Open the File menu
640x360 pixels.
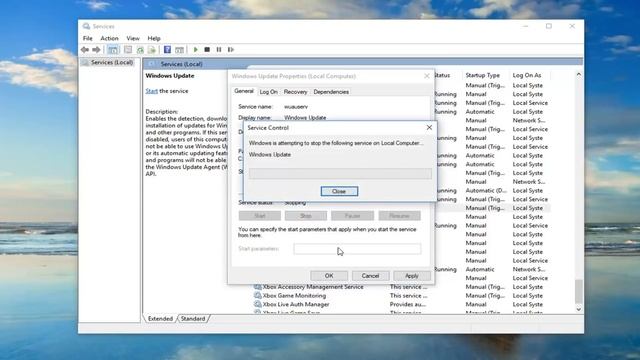(x=88, y=38)
